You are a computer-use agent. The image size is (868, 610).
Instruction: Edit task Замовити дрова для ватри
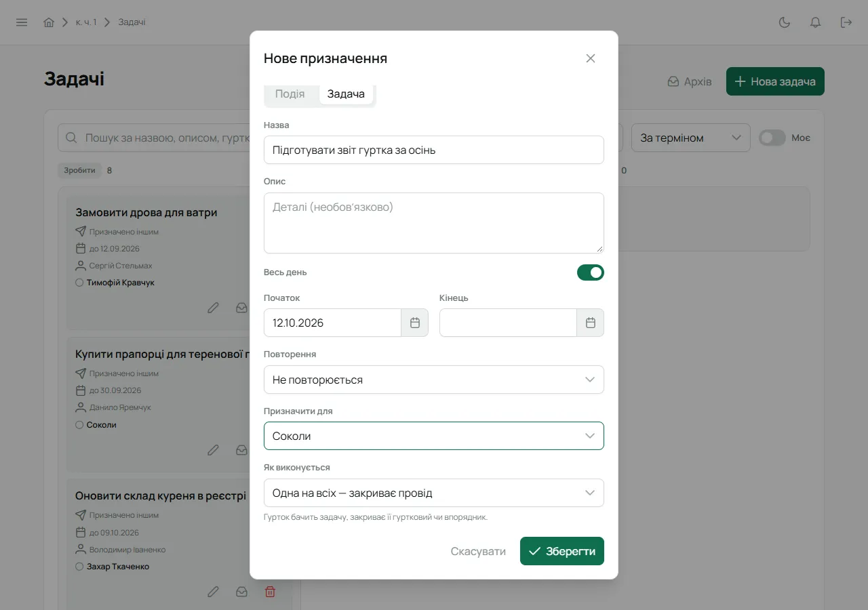[x=214, y=308]
